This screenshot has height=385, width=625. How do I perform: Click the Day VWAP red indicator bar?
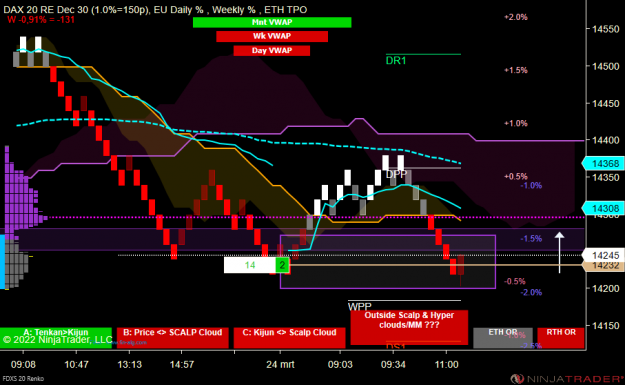[x=272, y=51]
